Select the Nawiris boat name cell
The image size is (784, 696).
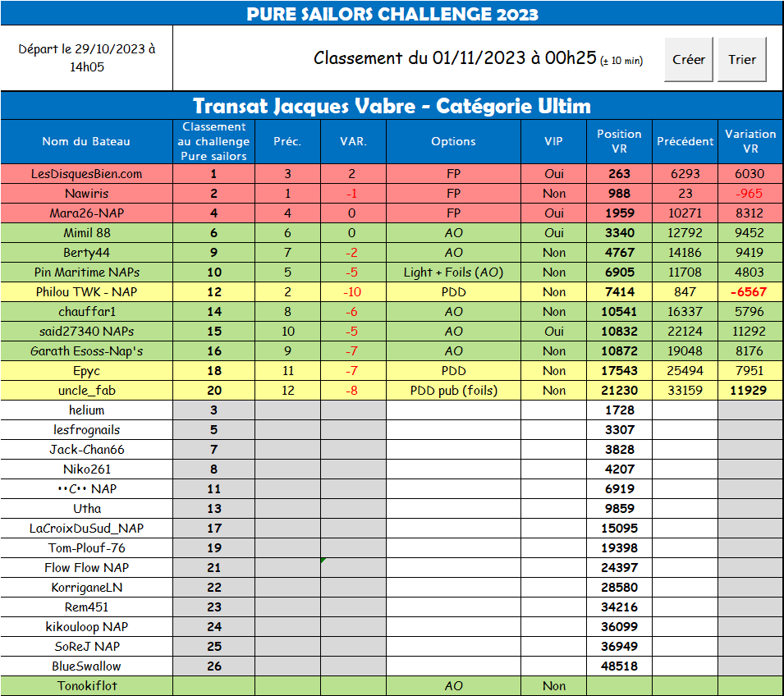pos(86,194)
